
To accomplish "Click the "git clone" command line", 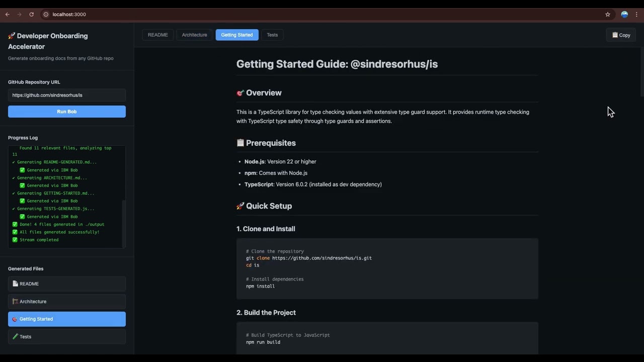I will click(309, 258).
